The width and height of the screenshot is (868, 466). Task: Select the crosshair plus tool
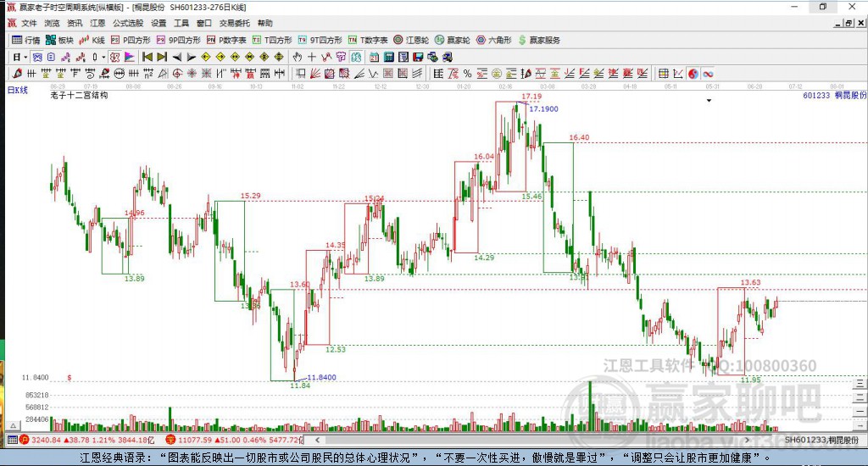[x=312, y=57]
